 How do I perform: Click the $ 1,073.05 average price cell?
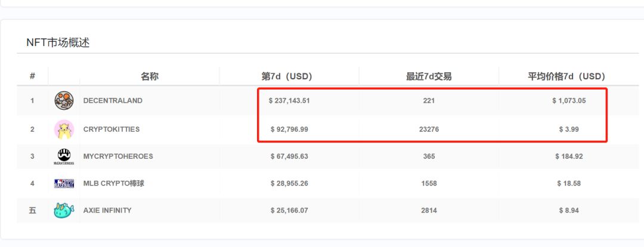point(569,101)
